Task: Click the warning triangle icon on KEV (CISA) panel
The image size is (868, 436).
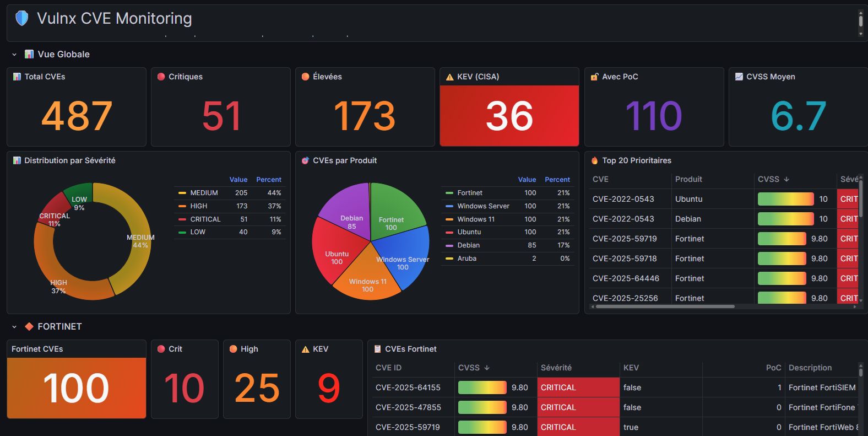Action: pos(449,77)
